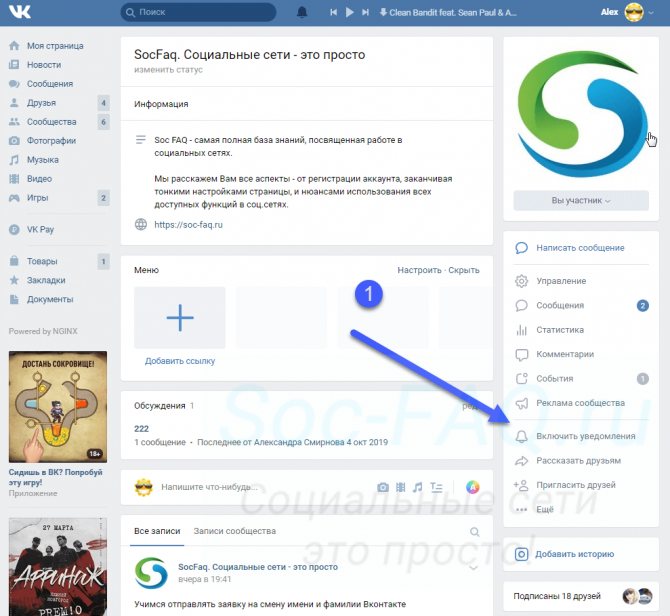Open the Видео section
Image resolution: width=670 pixels, height=616 pixels.
pos(39,179)
